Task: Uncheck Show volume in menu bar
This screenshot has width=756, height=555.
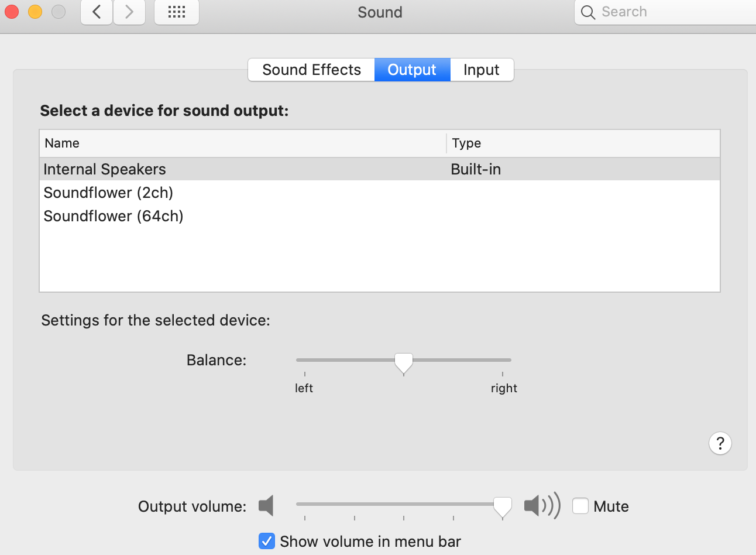Action: tap(267, 541)
